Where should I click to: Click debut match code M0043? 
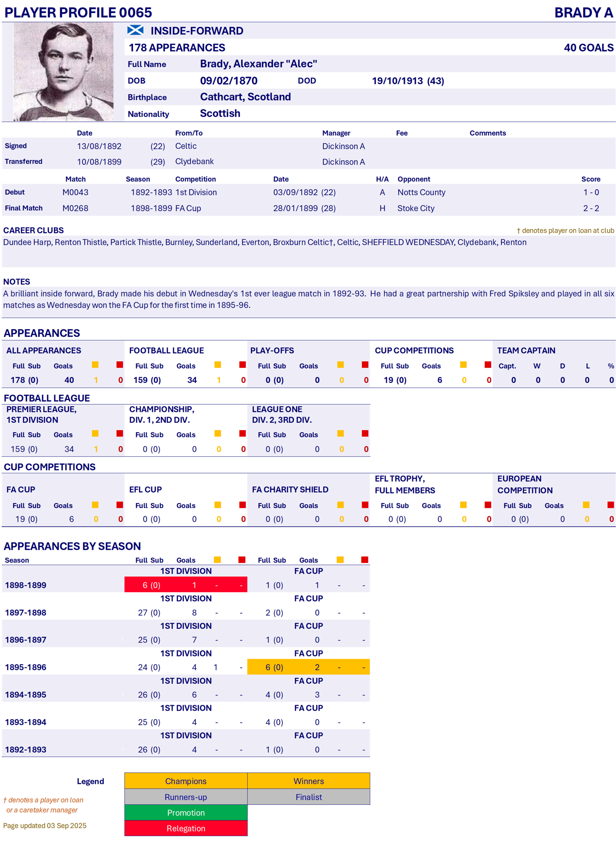75,192
